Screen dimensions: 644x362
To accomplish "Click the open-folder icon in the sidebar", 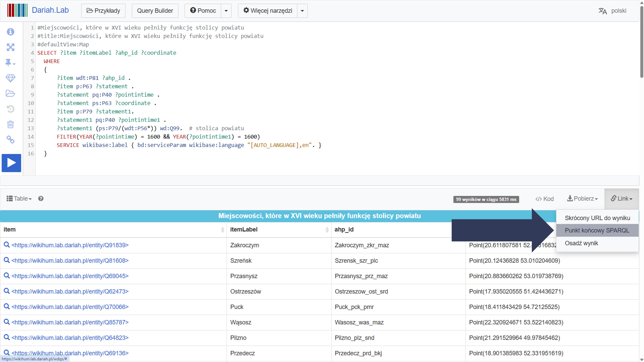I will (11, 94).
